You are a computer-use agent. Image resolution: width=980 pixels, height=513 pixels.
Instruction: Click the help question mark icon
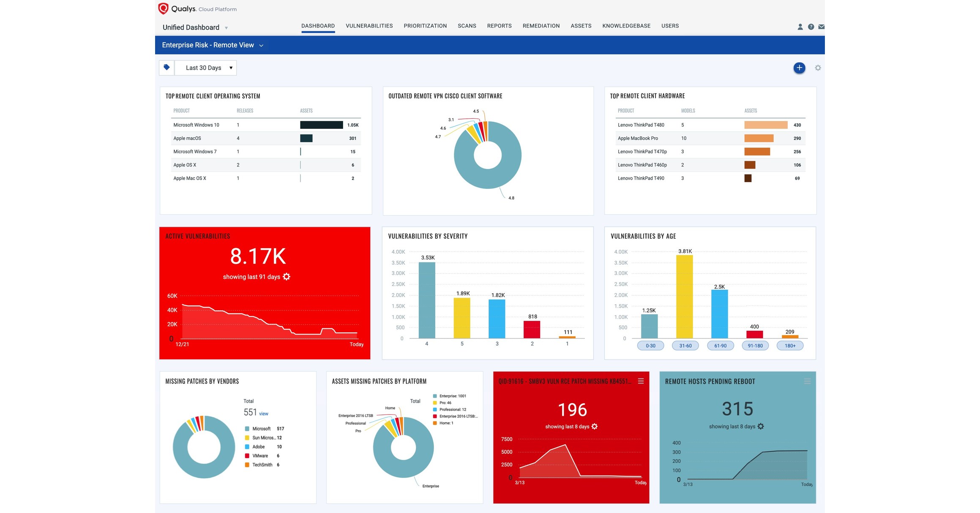click(811, 26)
